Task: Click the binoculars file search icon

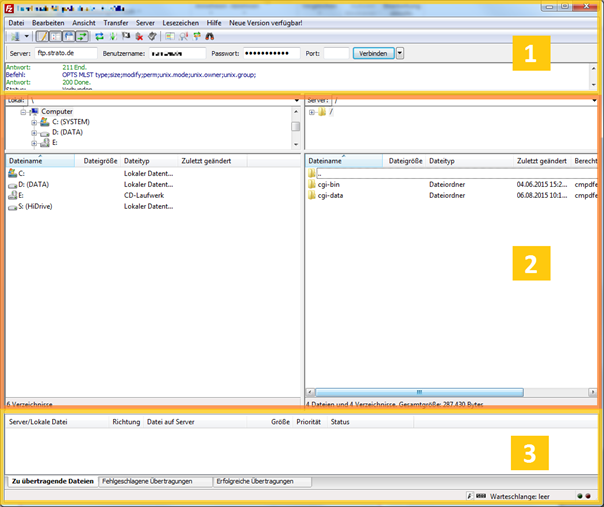Action: [210, 36]
